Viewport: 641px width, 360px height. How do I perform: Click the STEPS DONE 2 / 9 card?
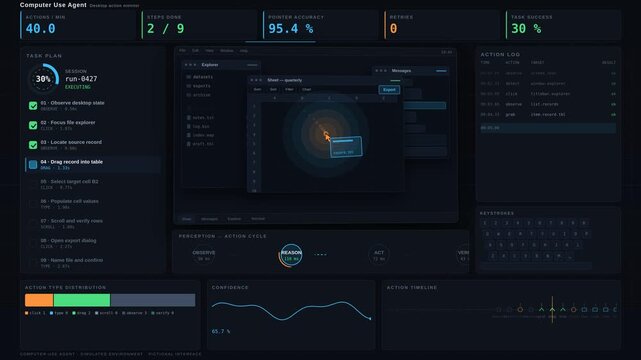[199, 25]
